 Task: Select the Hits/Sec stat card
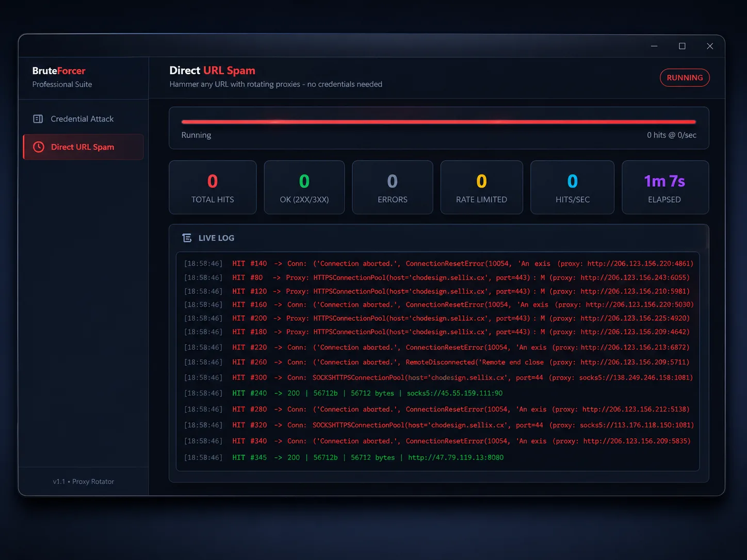[x=573, y=187]
